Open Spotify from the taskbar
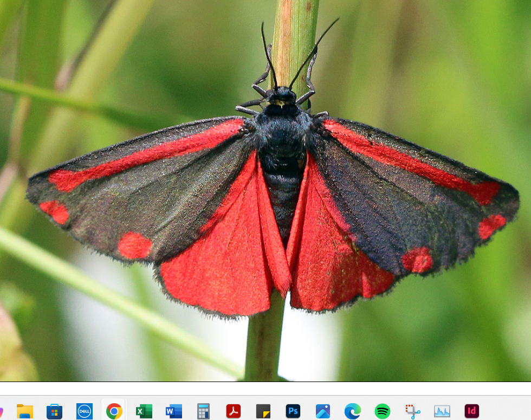The height and width of the screenshot is (420, 531). tap(383, 411)
